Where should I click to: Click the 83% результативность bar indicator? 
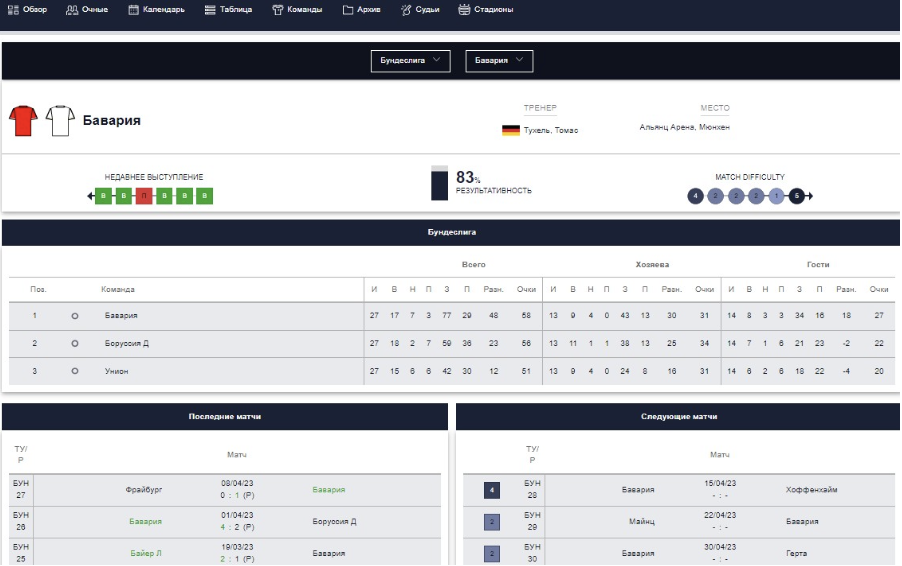(x=439, y=184)
